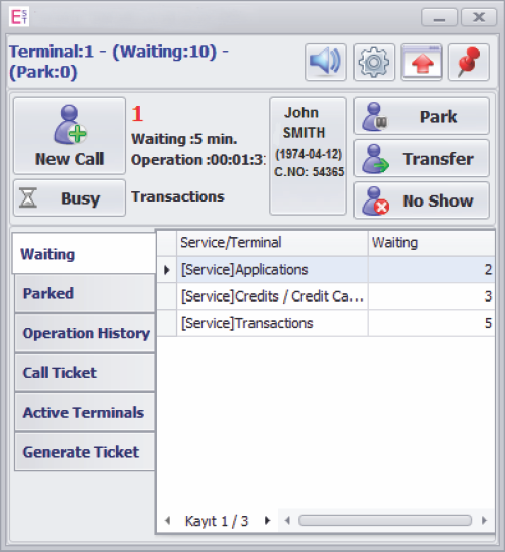This screenshot has width=505, height=552.
Task: Switch to the Parked tab
Action: point(85,294)
